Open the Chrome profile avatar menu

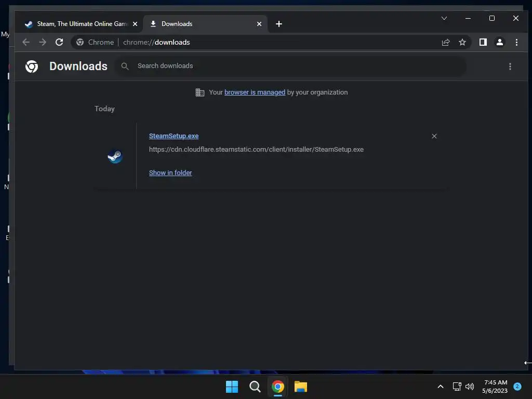[500, 42]
